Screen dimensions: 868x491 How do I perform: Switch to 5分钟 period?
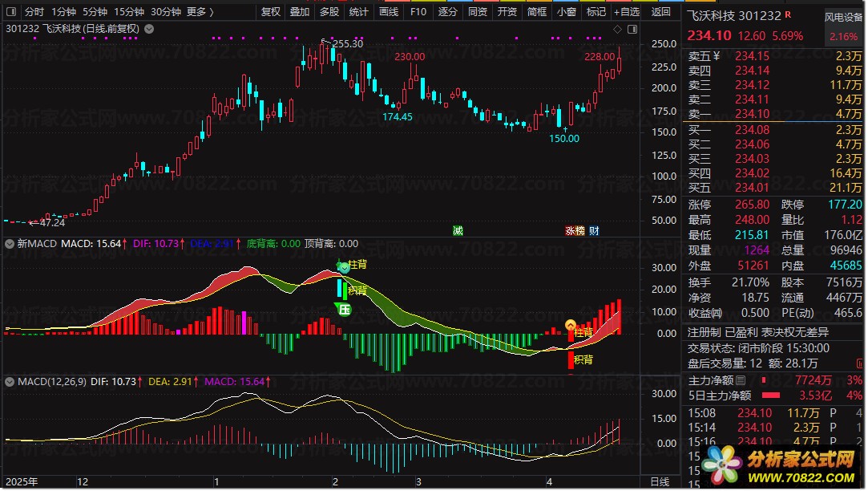(95, 12)
